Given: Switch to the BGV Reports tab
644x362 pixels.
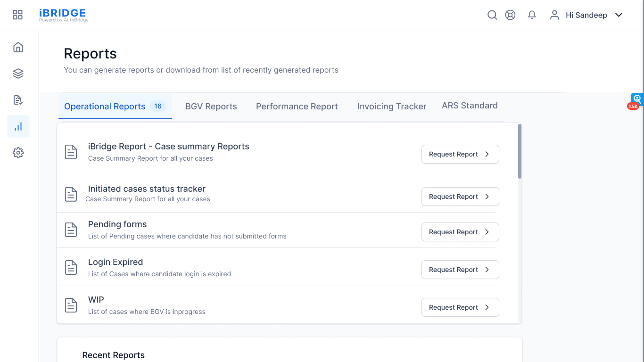Looking at the screenshot, I should (x=211, y=107).
